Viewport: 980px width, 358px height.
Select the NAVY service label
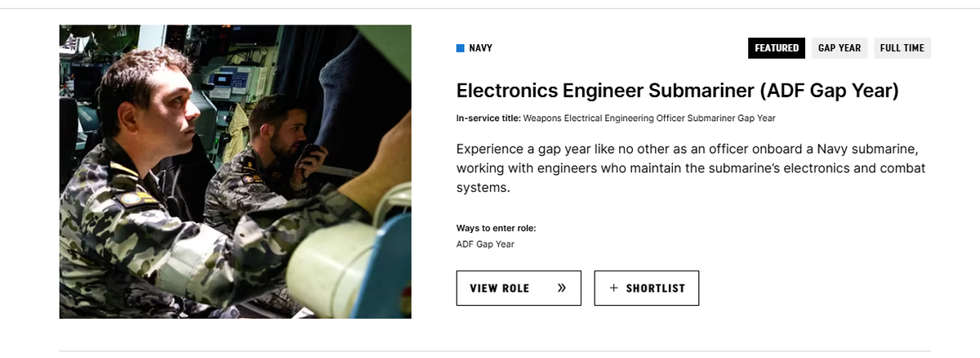pos(480,48)
